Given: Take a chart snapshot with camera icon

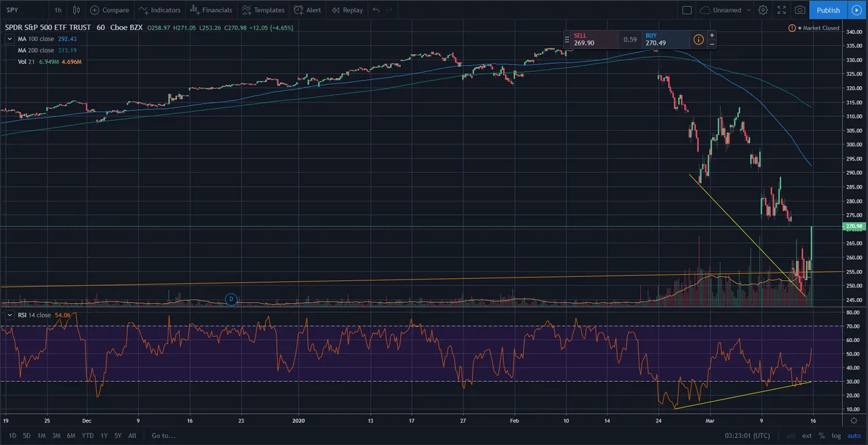Looking at the screenshot, I should click(800, 10).
